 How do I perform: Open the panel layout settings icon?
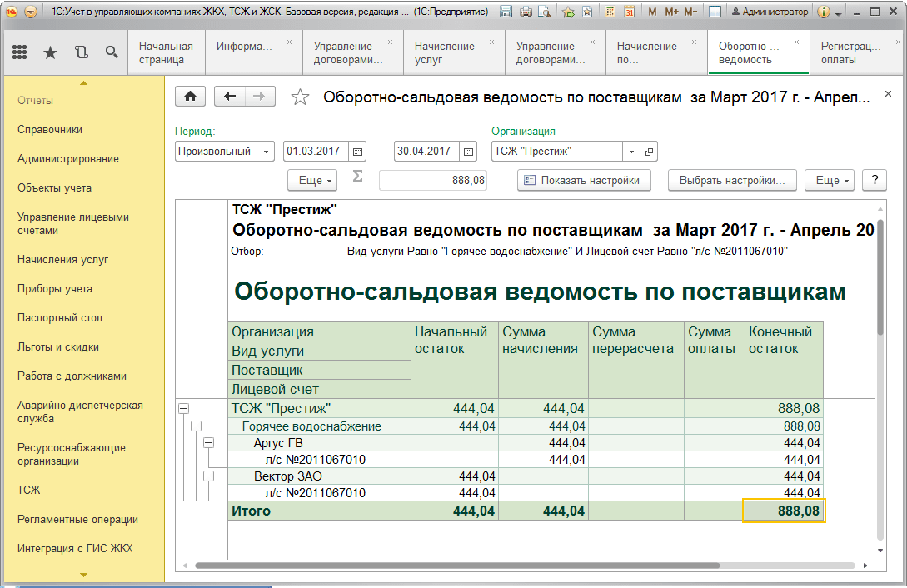tap(715, 12)
